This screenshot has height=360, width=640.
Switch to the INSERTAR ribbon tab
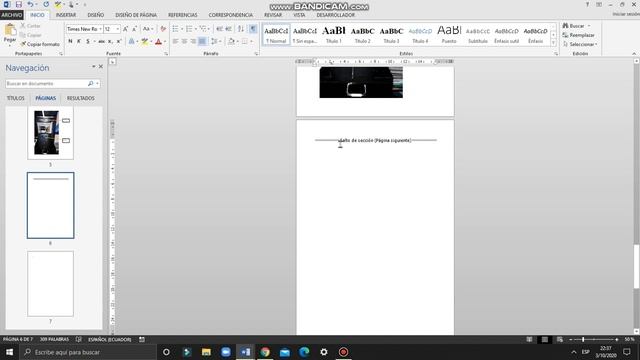click(66, 15)
